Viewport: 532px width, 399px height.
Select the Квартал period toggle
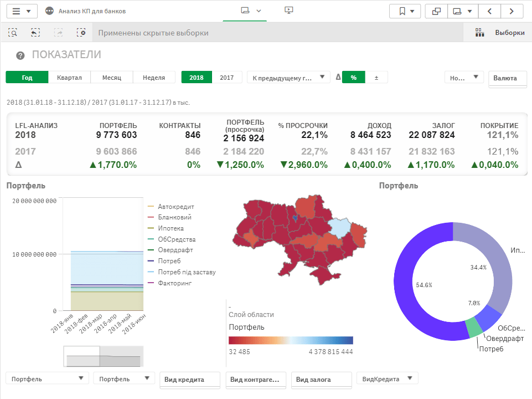69,78
